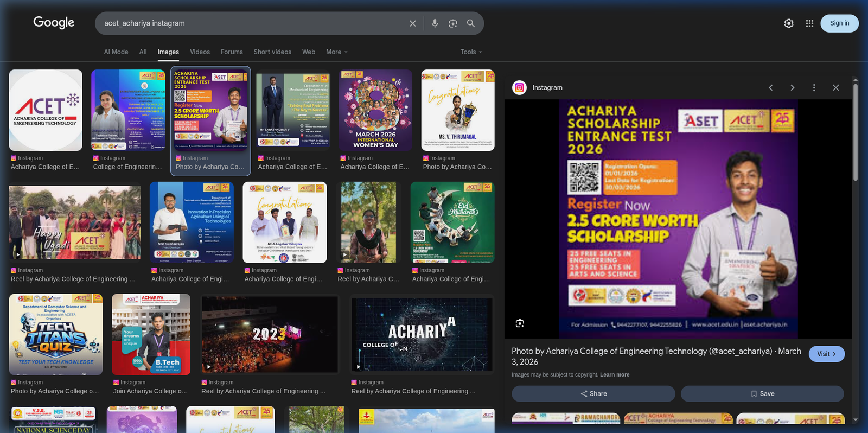Screen dimensions: 868x433
Task: Open the Learn more copyright link
Action: coord(615,375)
